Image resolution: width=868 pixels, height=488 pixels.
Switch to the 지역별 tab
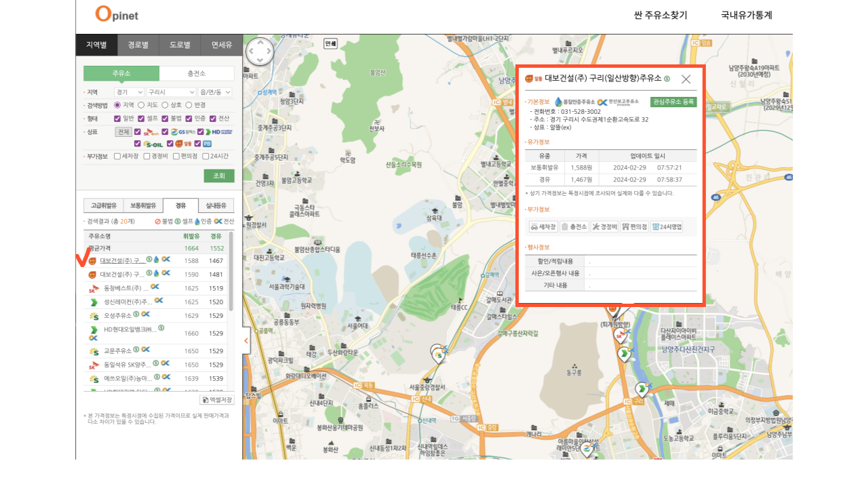coord(96,45)
